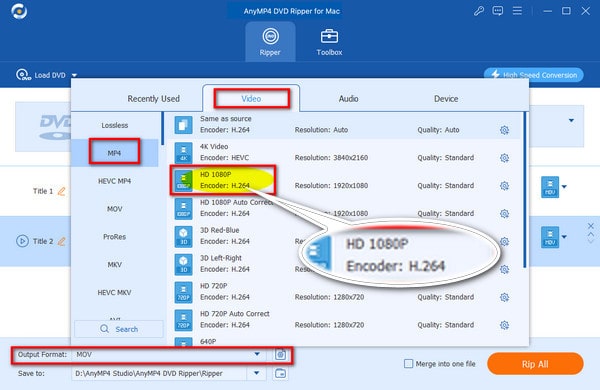
Task: Rename Title 2 with pencil icon
Action: point(61,241)
